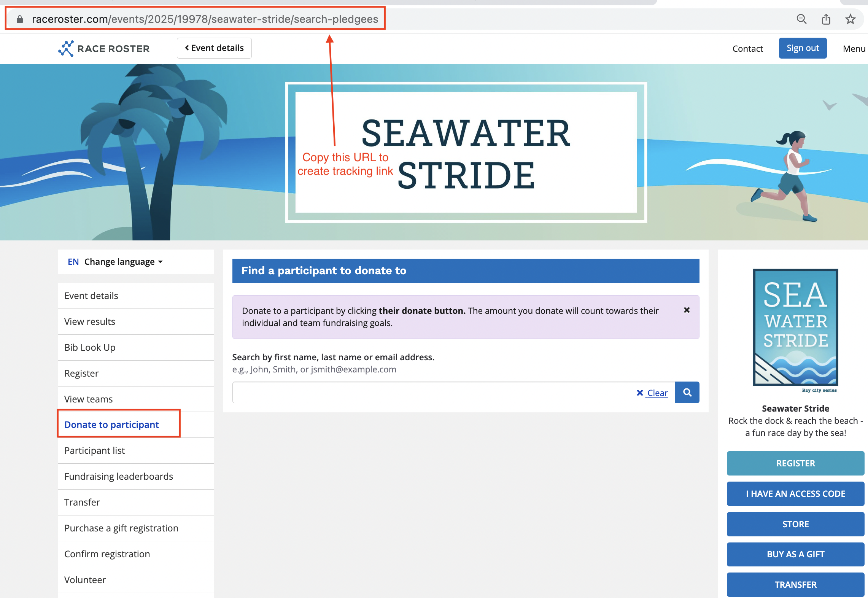Open the Menu in top navigation
The height and width of the screenshot is (598, 868).
point(854,49)
